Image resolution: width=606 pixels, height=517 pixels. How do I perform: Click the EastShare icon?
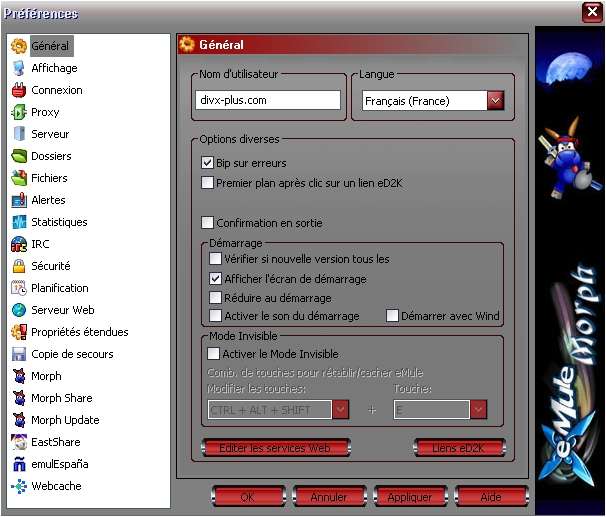19,442
